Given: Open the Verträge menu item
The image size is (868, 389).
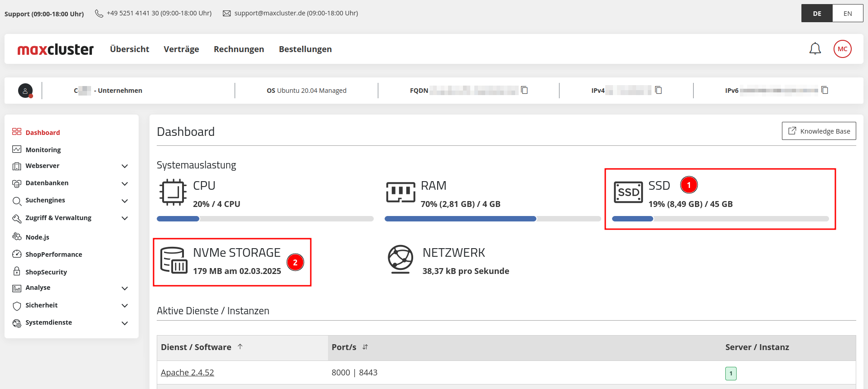Looking at the screenshot, I should coord(181,49).
